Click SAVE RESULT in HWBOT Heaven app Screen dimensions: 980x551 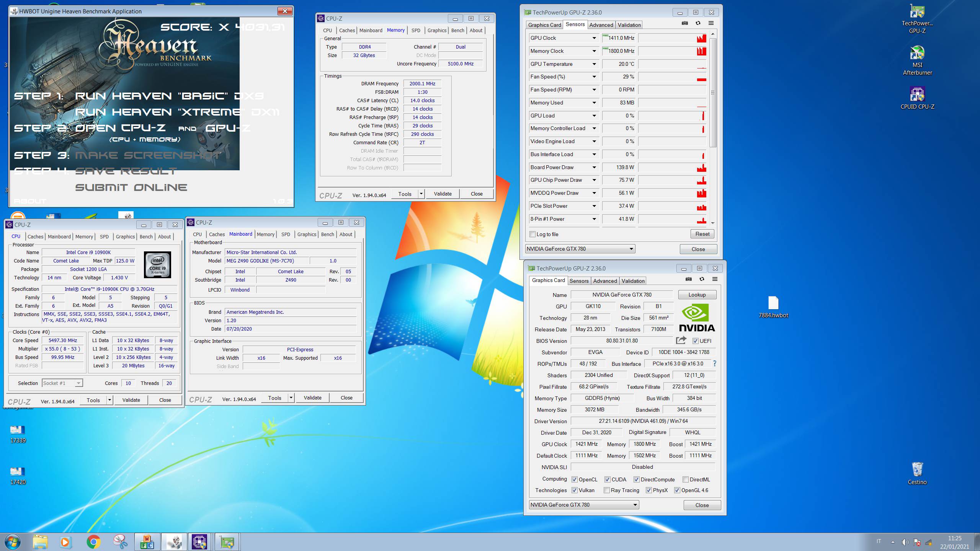coord(126,171)
